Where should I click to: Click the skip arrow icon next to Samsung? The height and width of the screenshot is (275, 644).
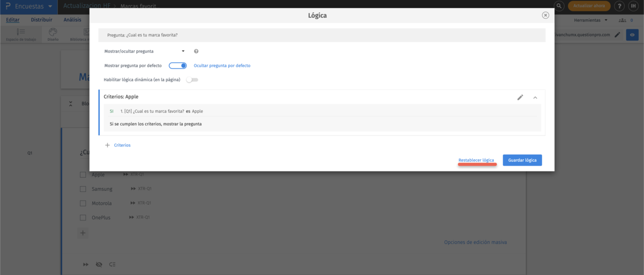click(134, 189)
